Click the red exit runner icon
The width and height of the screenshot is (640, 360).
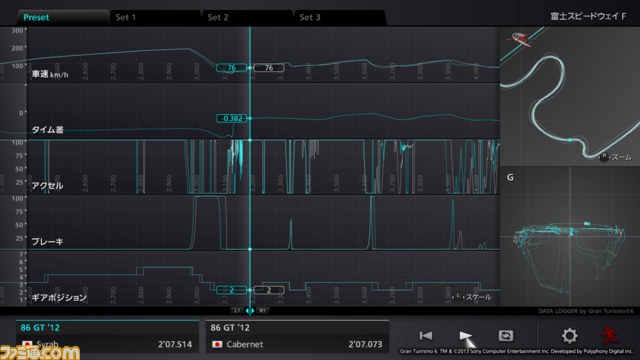click(x=609, y=335)
